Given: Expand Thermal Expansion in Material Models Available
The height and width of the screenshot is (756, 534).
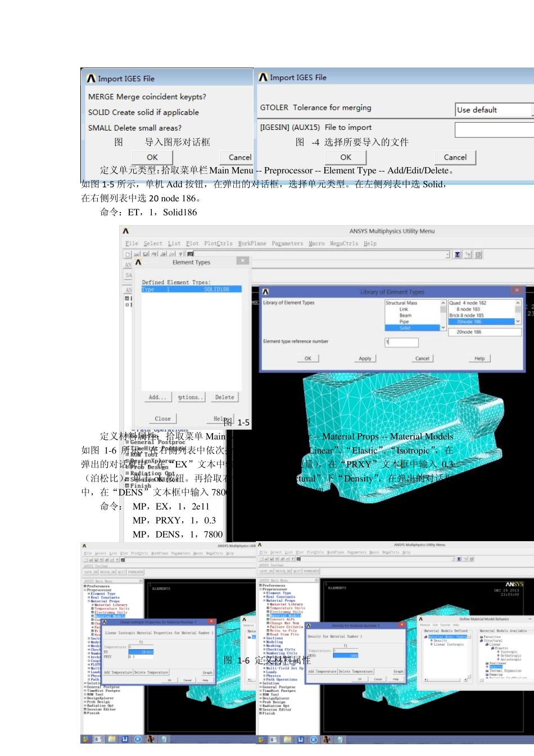Looking at the screenshot, I should tap(487, 670).
